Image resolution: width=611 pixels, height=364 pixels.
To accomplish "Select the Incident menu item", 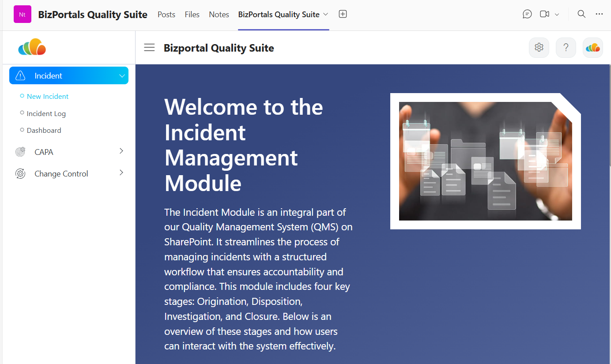I will [x=69, y=75].
